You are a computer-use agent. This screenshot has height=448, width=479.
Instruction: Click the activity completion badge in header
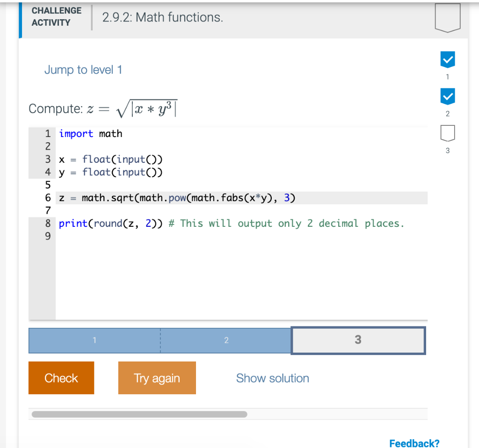tap(448, 17)
